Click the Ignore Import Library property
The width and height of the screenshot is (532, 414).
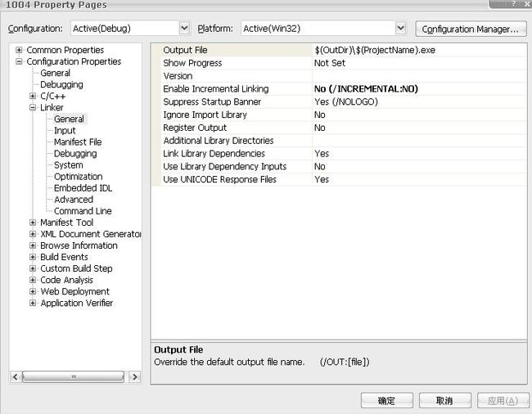[x=205, y=115]
